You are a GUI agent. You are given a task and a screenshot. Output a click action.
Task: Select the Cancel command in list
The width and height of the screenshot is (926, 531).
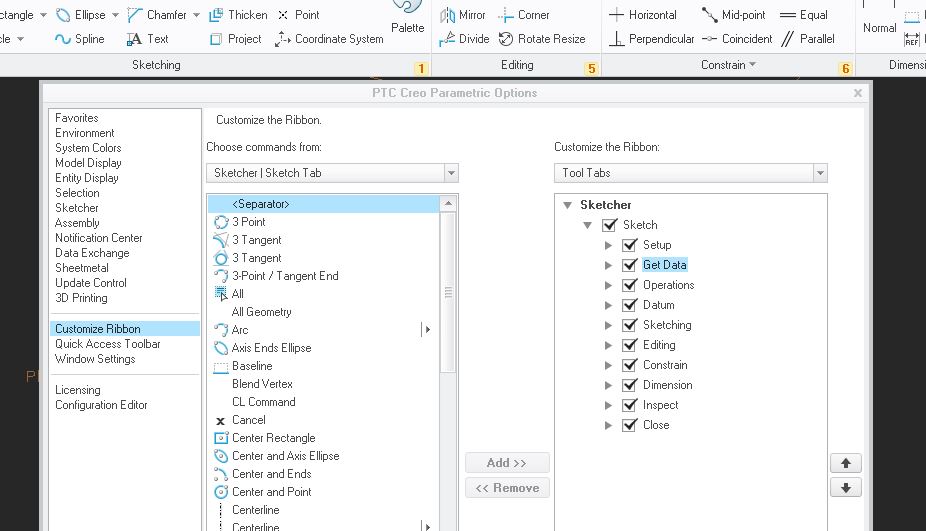click(324, 420)
